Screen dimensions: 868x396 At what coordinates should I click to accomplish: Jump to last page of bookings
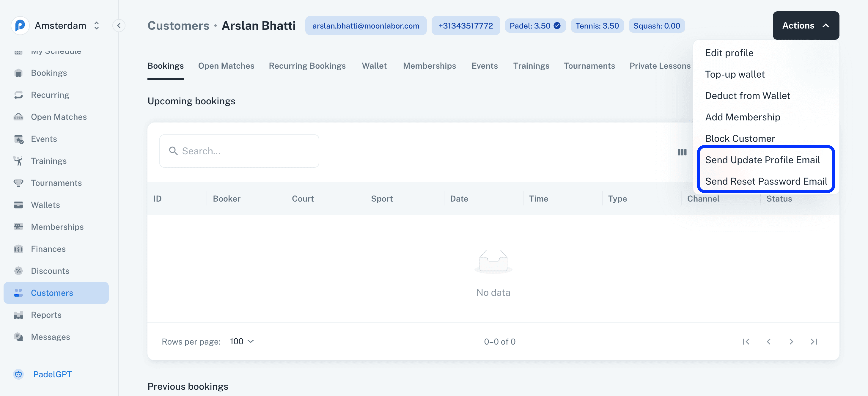coord(814,341)
